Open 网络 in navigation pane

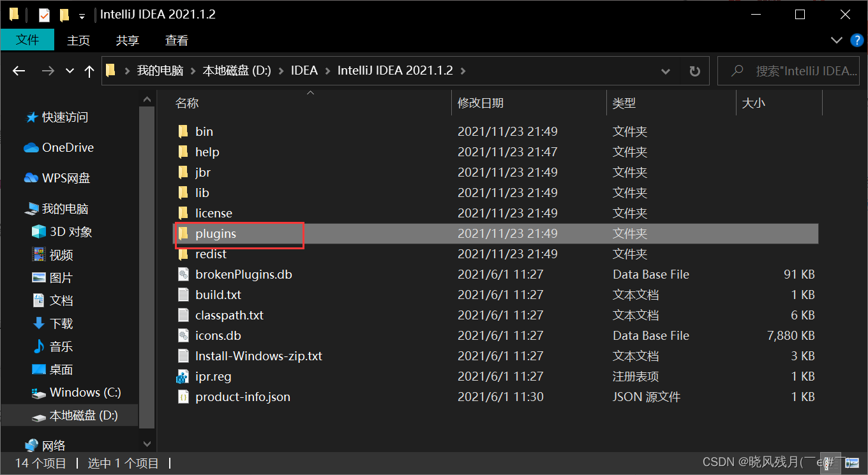45,445
